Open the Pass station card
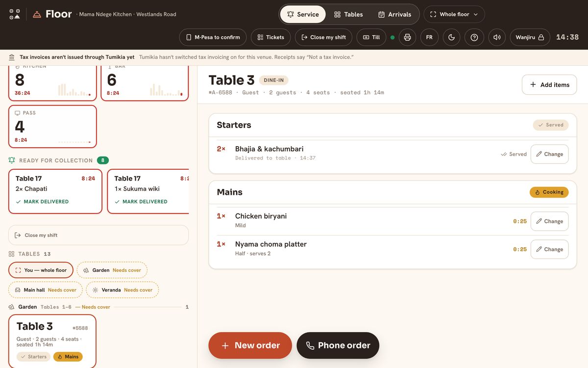The height and width of the screenshot is (368, 588). coord(52,127)
